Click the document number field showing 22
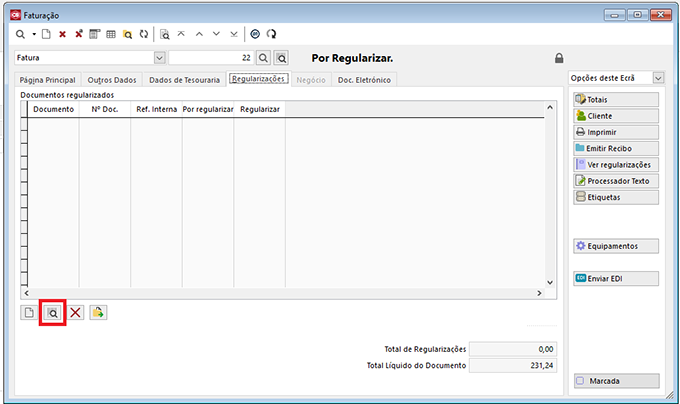The width and height of the screenshot is (680, 404). tap(210, 58)
